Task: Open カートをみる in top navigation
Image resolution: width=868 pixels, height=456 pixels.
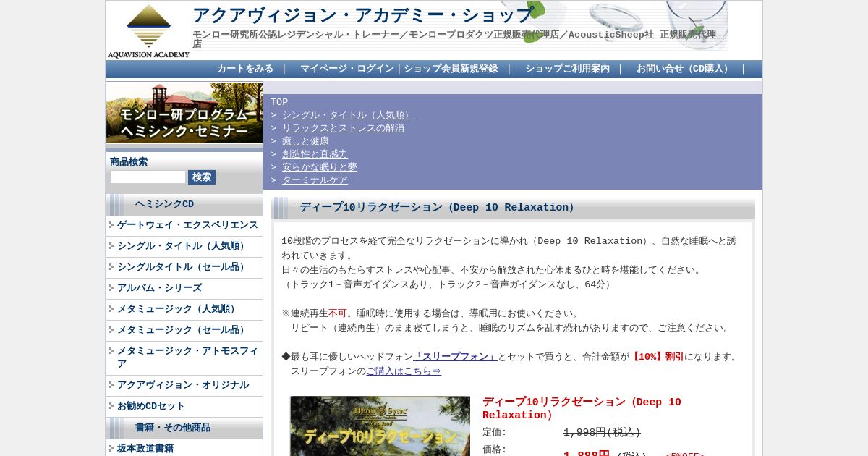Action: (x=245, y=69)
